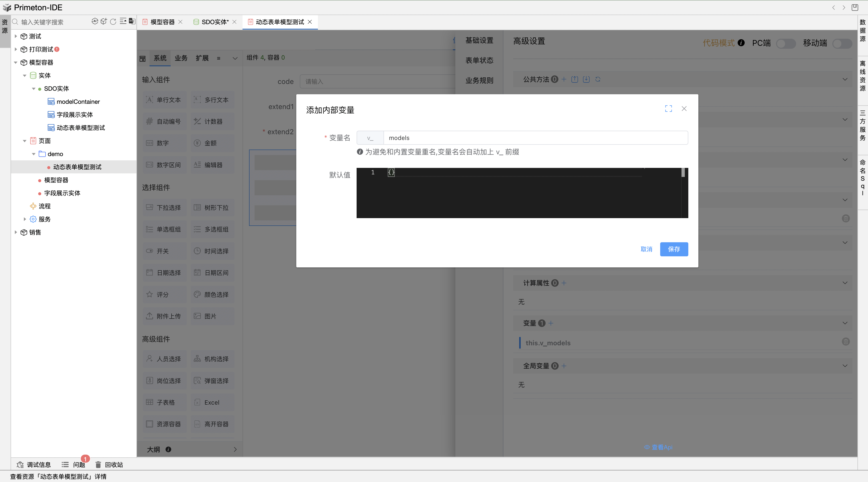The width and height of the screenshot is (868, 482).
Task: Click the AI assistant icon in the resource toolbar
Action: pyautogui.click(x=95, y=22)
